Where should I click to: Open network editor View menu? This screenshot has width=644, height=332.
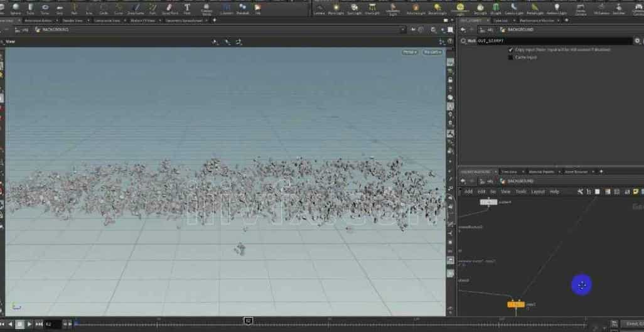coord(505,192)
